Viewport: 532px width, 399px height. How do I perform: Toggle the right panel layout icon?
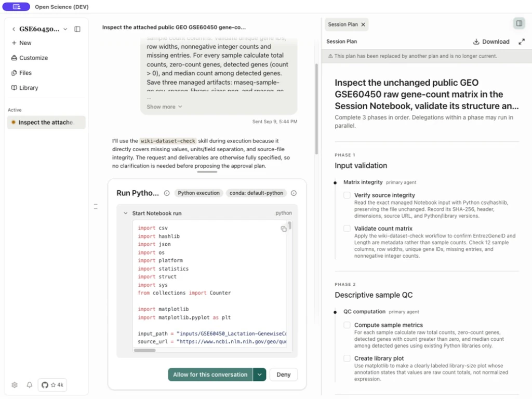[519, 23]
